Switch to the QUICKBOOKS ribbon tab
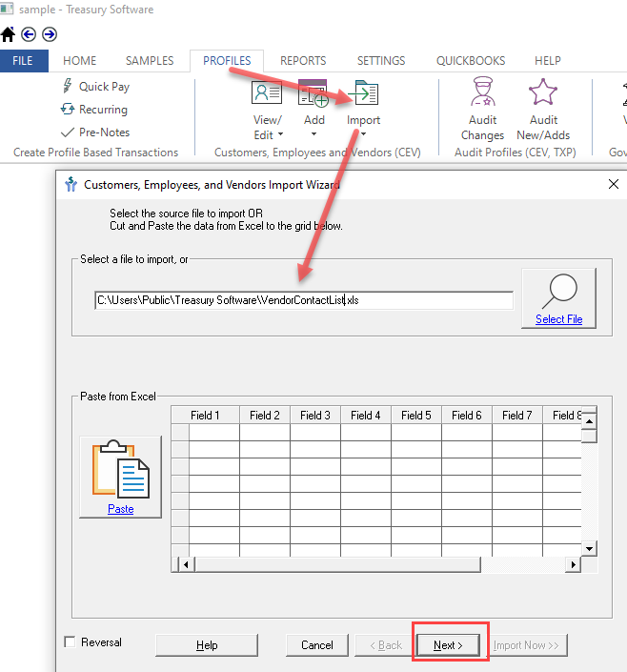 pos(471,61)
